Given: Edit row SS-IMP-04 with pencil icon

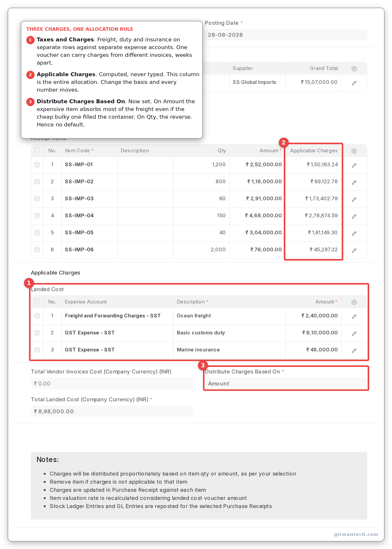Looking at the screenshot, I should (x=354, y=216).
